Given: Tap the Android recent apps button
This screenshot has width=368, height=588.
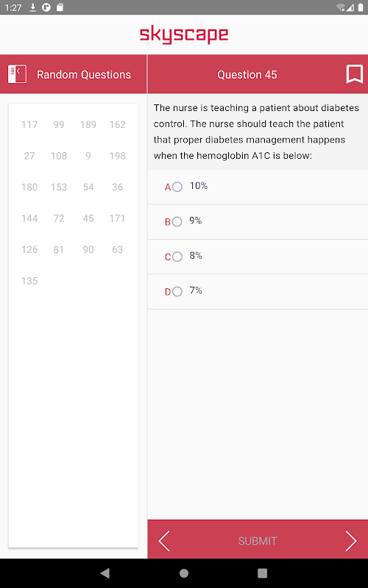Looking at the screenshot, I should tap(263, 573).
